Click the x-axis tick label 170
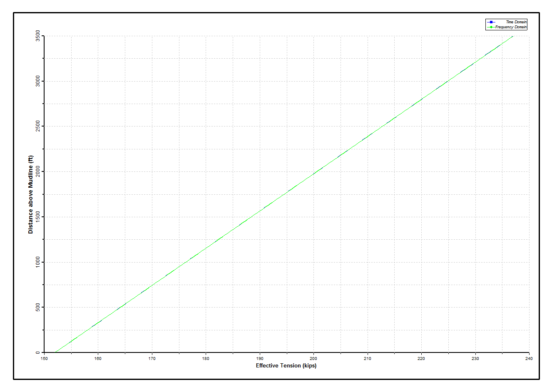Image resolution: width=552 pixels, height=392 pixels. click(152, 358)
